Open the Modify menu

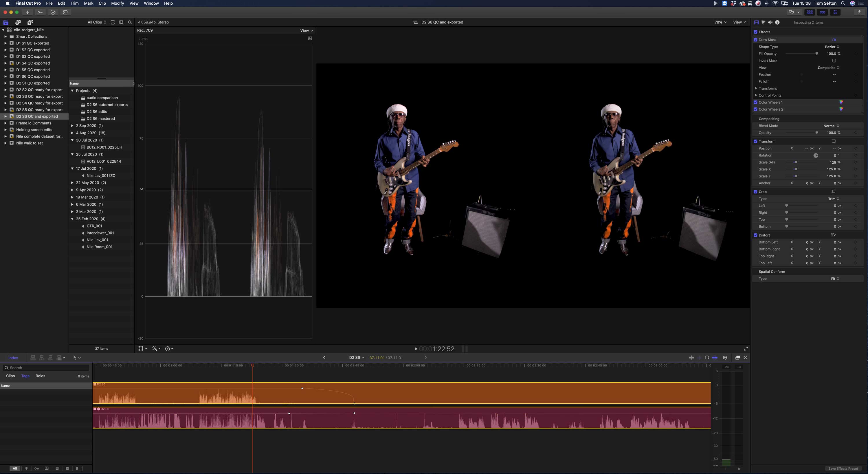click(117, 3)
